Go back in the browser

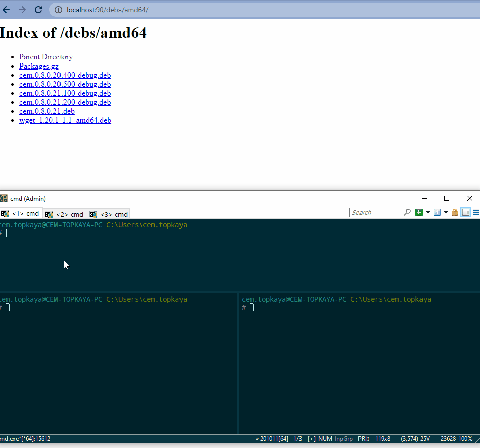point(6,10)
